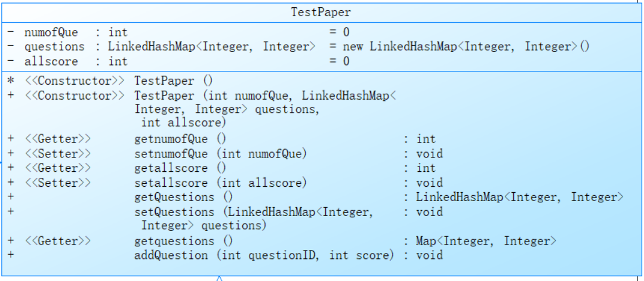This screenshot has height=281, width=644.
Task: Select the setnumofQue (int numofQue) method
Action: (220, 154)
